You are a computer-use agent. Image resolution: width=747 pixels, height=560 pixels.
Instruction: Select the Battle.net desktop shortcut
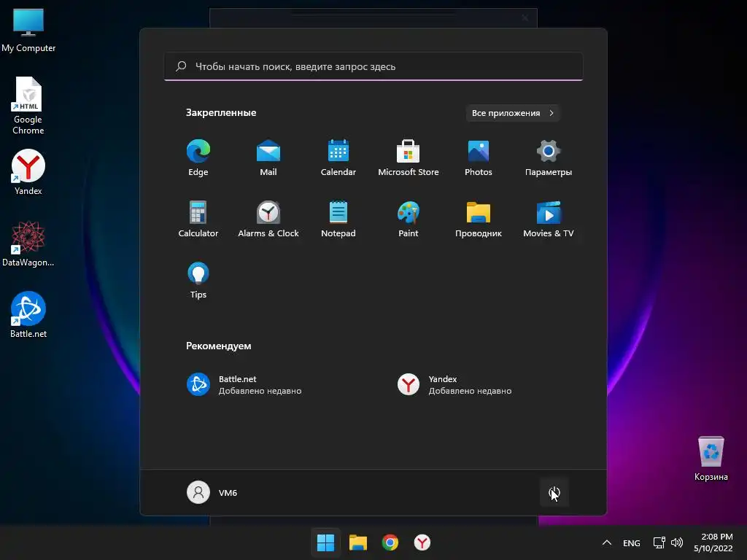(x=28, y=314)
